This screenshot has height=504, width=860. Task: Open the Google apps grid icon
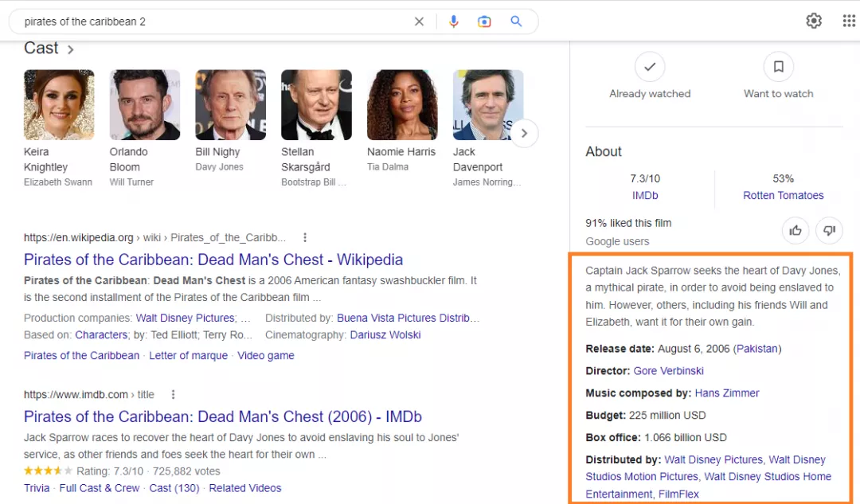(x=849, y=21)
